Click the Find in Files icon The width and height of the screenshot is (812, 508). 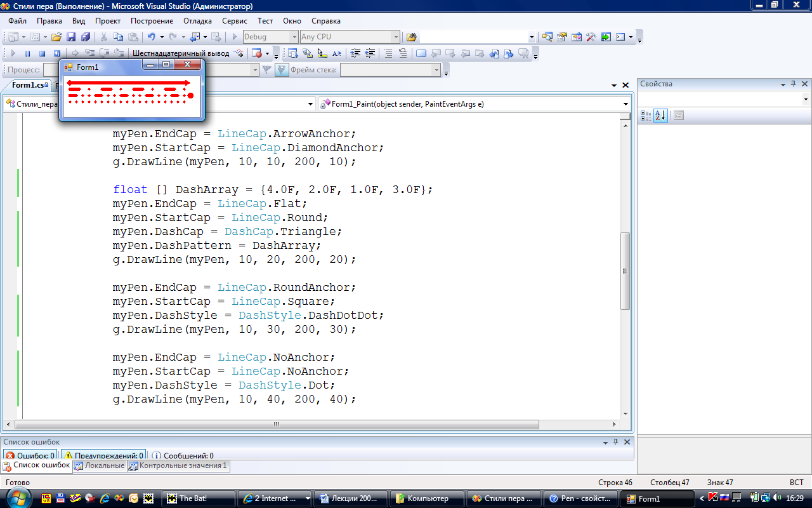click(411, 37)
